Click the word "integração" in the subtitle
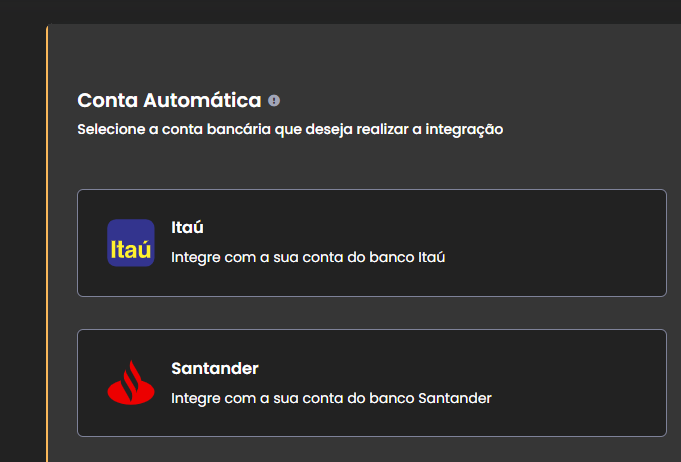 [465, 129]
